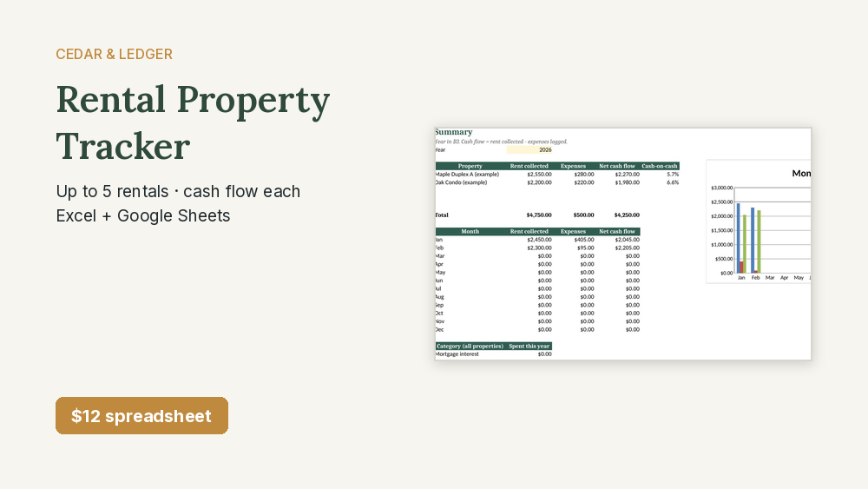Click the Cash-on-cash column header

660,166
